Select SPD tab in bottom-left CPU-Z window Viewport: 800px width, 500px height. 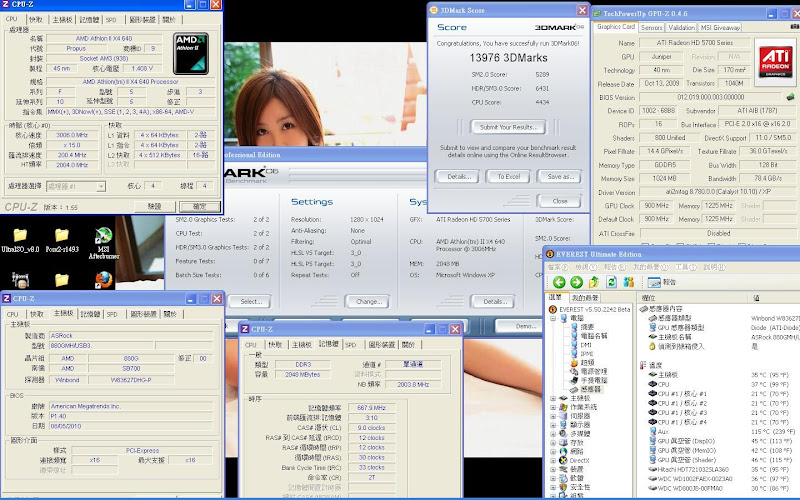[x=112, y=314]
